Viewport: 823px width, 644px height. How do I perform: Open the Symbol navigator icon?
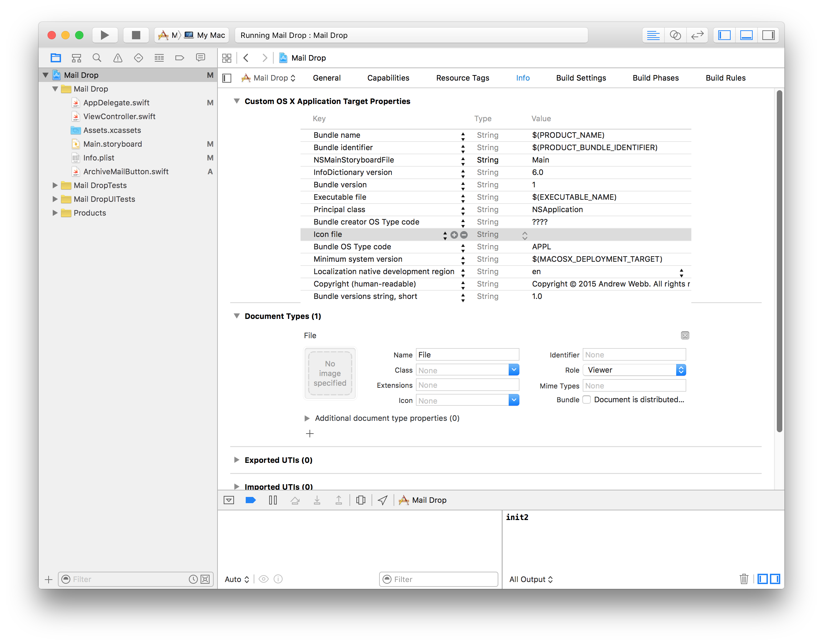[77, 58]
